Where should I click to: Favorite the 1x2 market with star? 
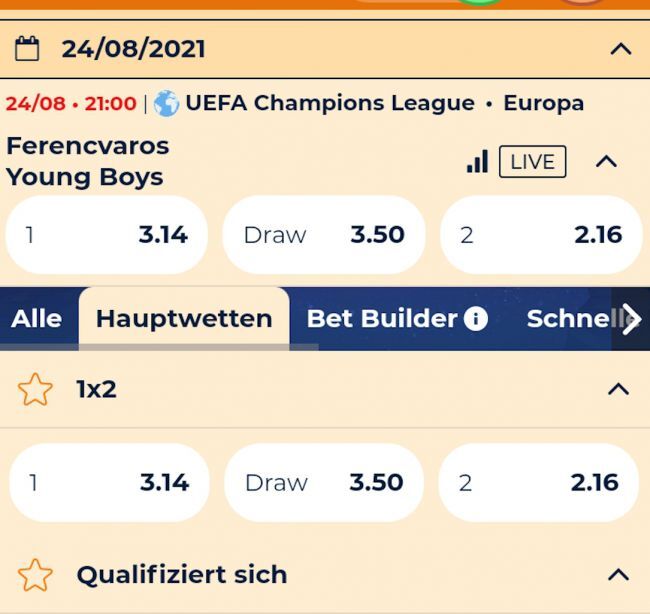tap(35, 389)
